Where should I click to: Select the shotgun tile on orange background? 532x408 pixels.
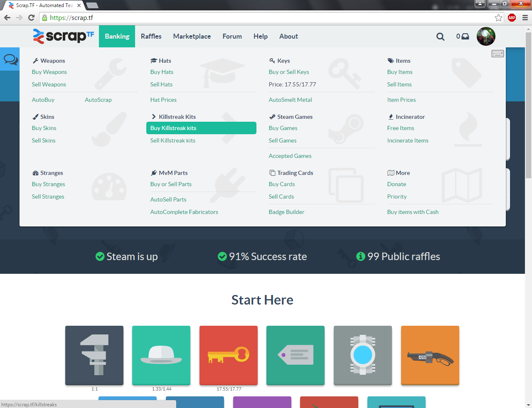(430, 355)
